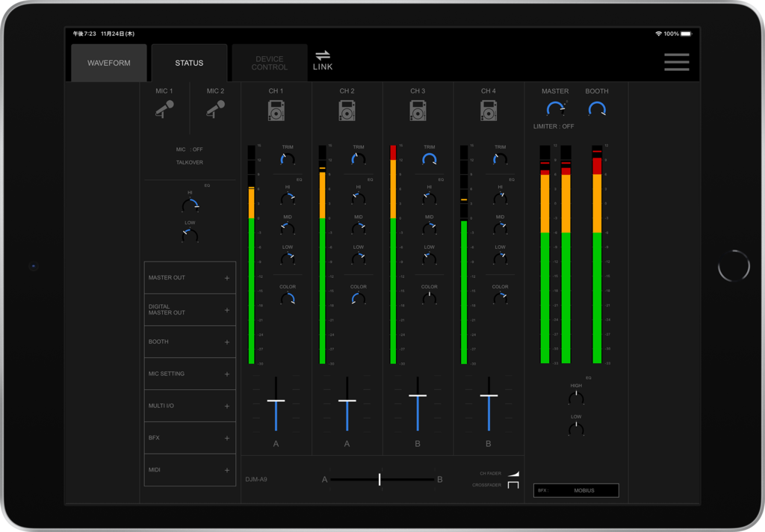Select the CH 2 deck icon
This screenshot has height=532, width=765.
click(x=347, y=111)
